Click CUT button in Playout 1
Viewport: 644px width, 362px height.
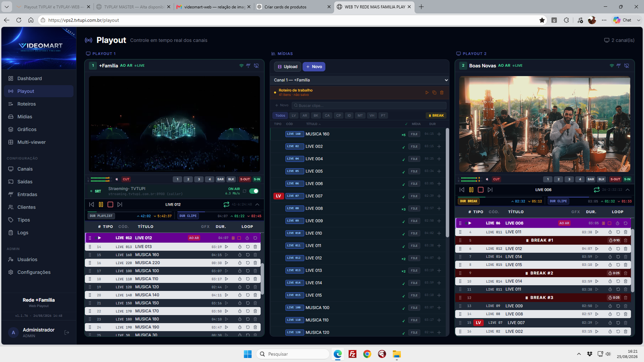click(126, 179)
